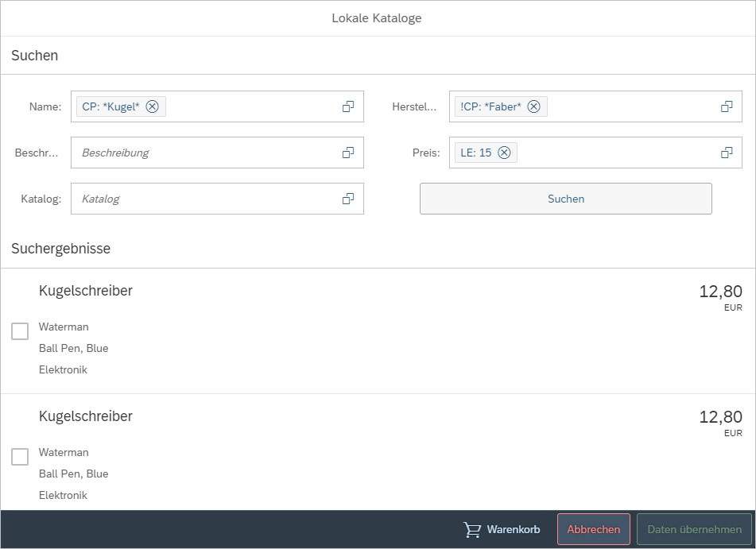The image size is (756, 549).
Task: Click Daten übernehmen button
Action: coord(694,530)
